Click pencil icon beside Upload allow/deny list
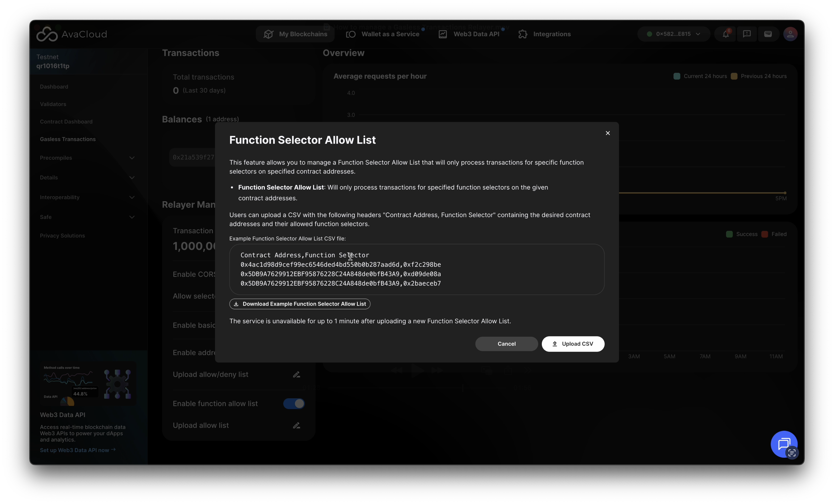Viewport: 834px width, 504px height. click(296, 374)
